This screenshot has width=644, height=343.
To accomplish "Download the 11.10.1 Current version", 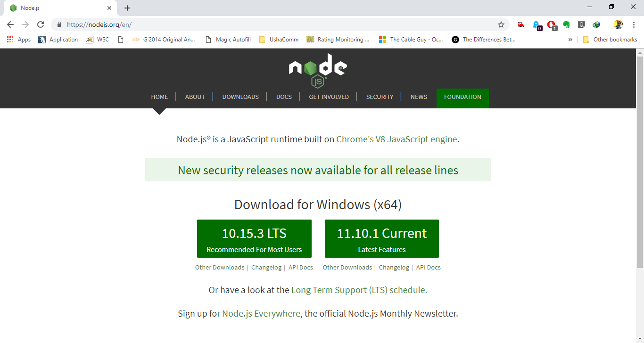I will pyautogui.click(x=382, y=239).
